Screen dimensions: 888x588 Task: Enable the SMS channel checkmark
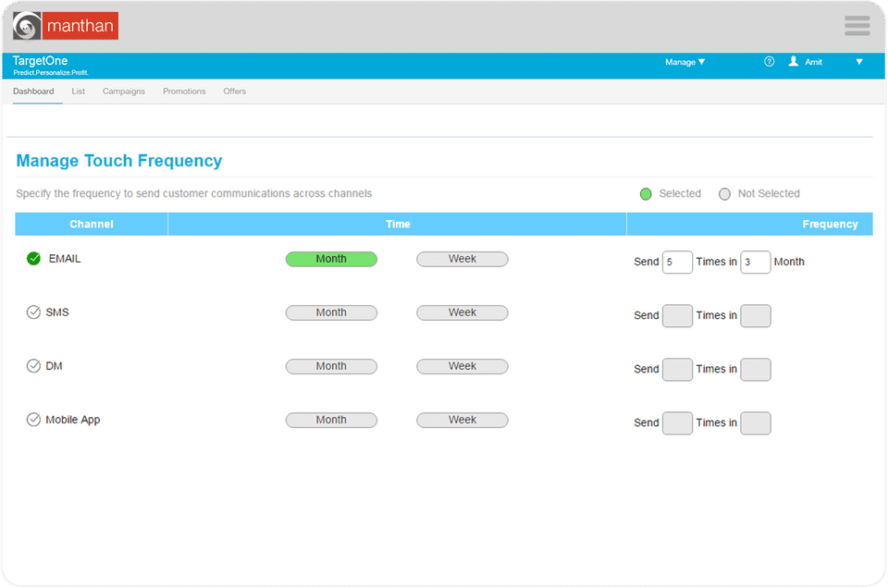[33, 312]
